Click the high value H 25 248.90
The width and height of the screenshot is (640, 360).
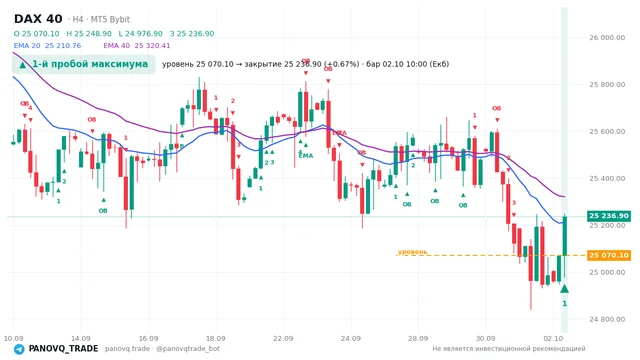point(89,33)
